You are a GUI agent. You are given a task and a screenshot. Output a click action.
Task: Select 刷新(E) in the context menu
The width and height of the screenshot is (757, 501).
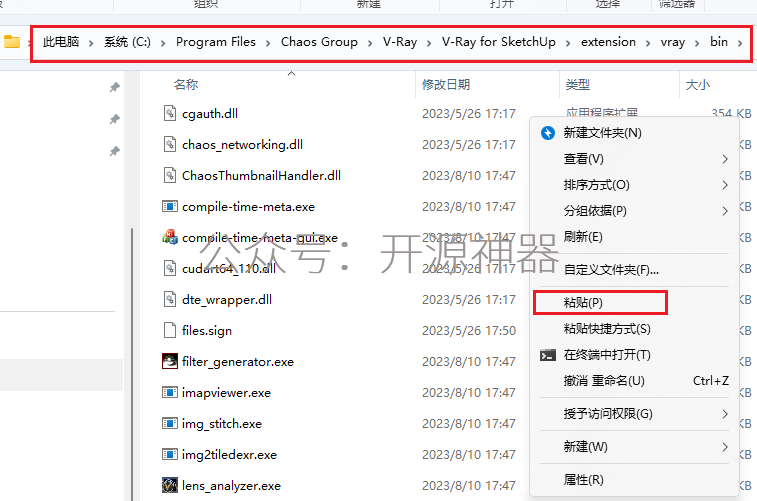583,237
